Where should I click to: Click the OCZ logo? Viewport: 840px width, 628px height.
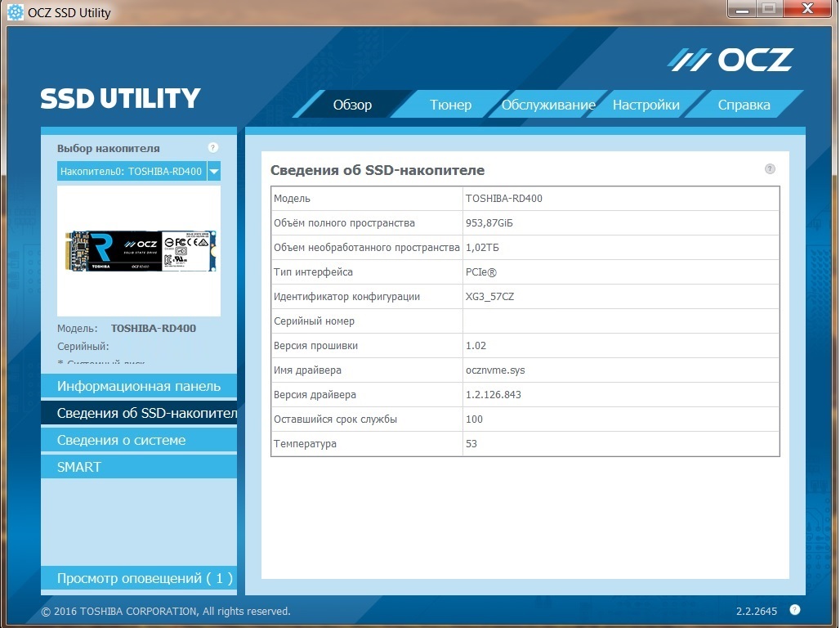(x=731, y=60)
